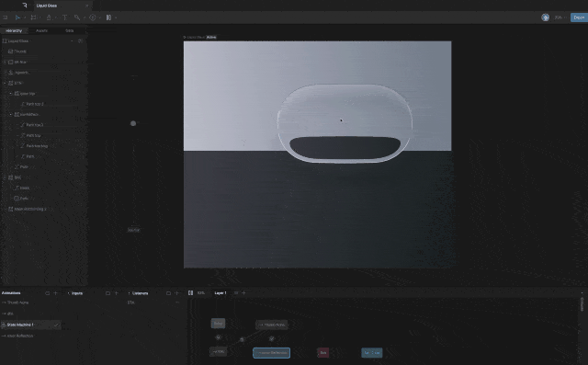Click the glass pill shape on canvas
Screen dimensions: 588x365
[345, 123]
